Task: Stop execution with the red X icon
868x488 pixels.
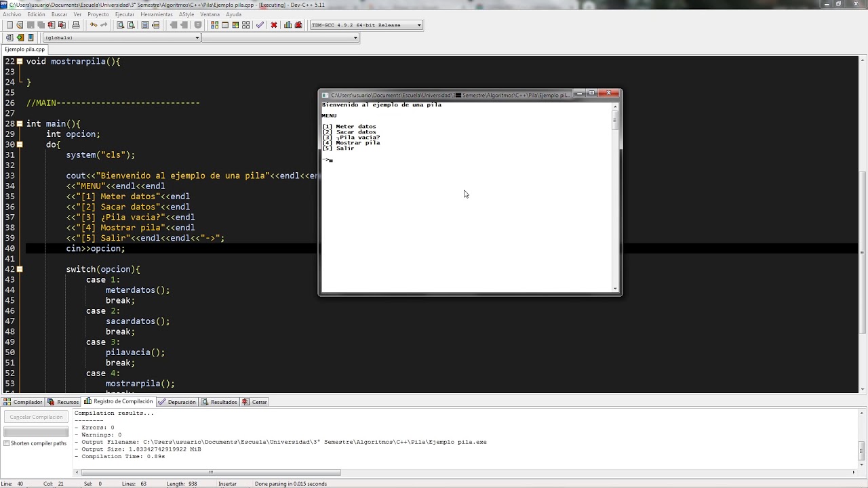Action: pyautogui.click(x=274, y=25)
